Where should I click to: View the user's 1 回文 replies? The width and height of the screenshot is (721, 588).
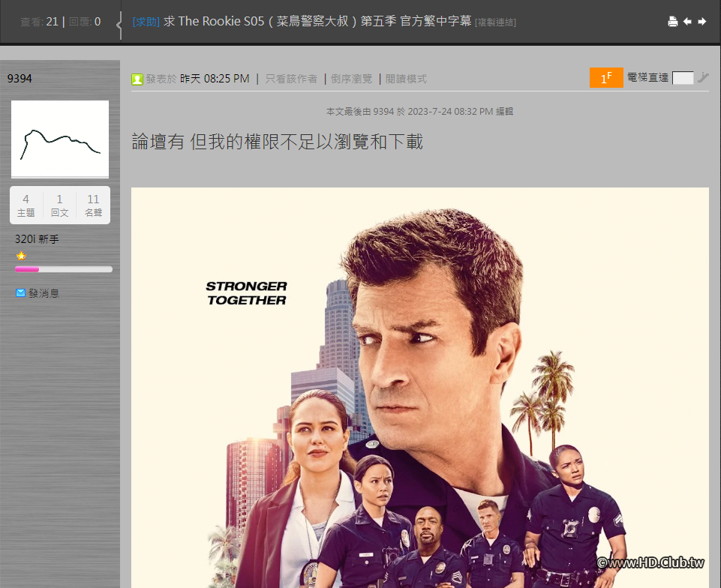pyautogui.click(x=59, y=205)
